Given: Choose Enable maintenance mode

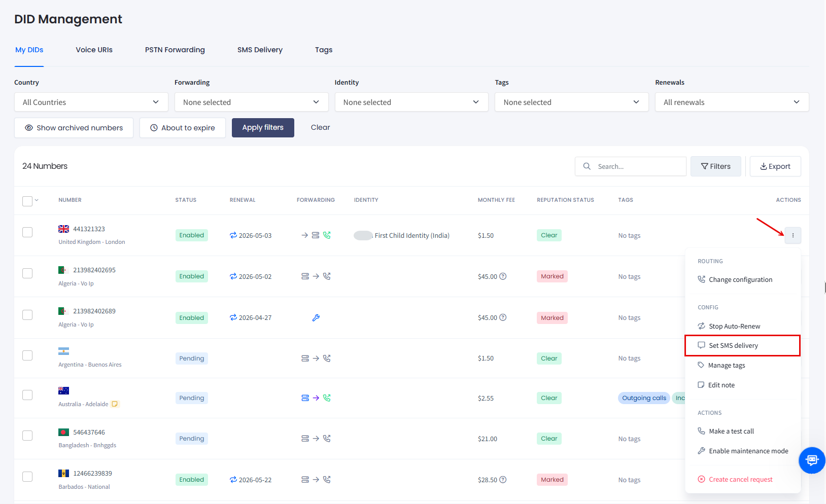Looking at the screenshot, I should point(743,451).
